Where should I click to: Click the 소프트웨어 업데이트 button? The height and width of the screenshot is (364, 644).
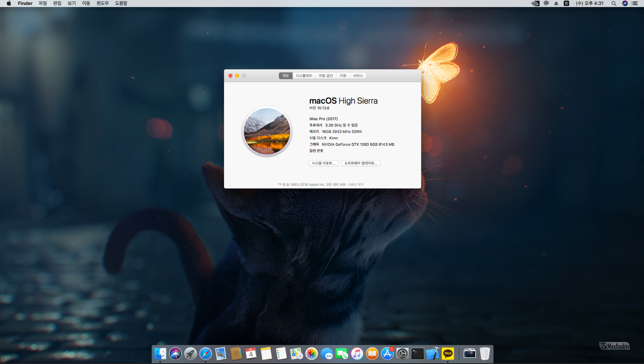pos(361,163)
